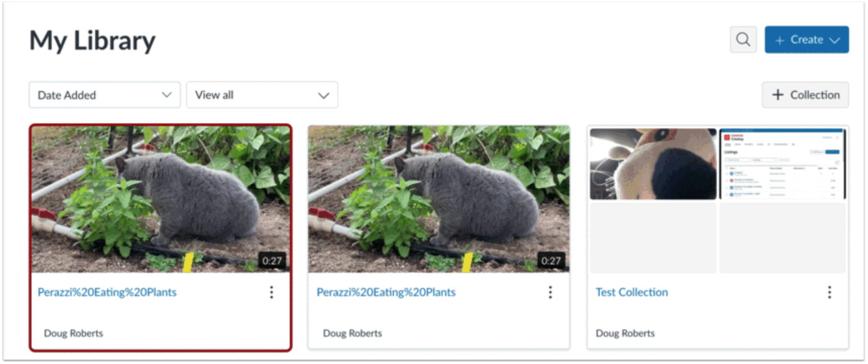Open second Perazzi%20Eating%20Plants title link
This screenshot has height=364, width=868.
point(386,292)
